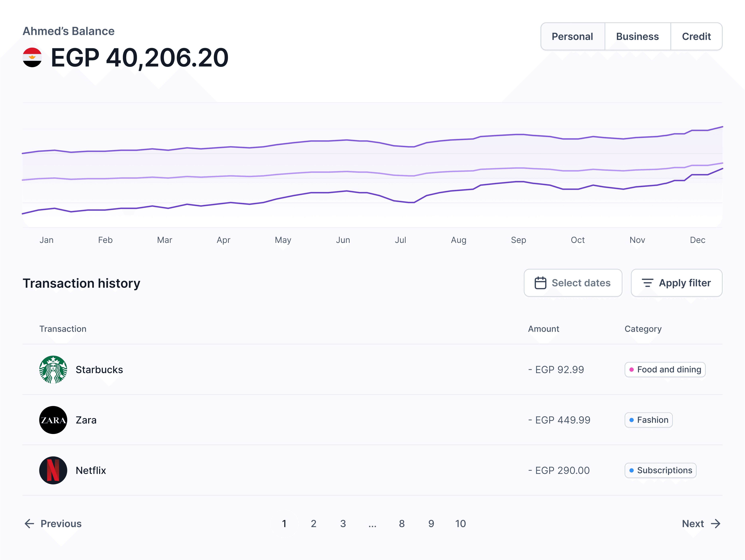Click the Starbucks logo icon

pyautogui.click(x=53, y=369)
